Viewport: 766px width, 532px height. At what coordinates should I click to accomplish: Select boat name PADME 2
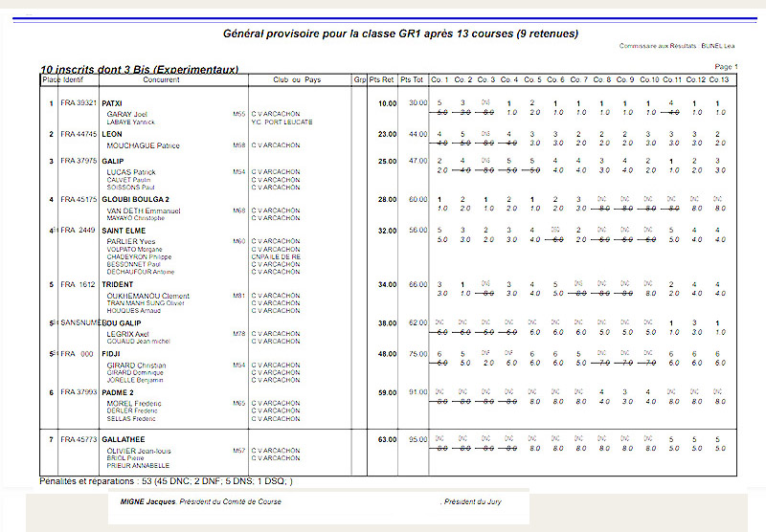[117, 392]
